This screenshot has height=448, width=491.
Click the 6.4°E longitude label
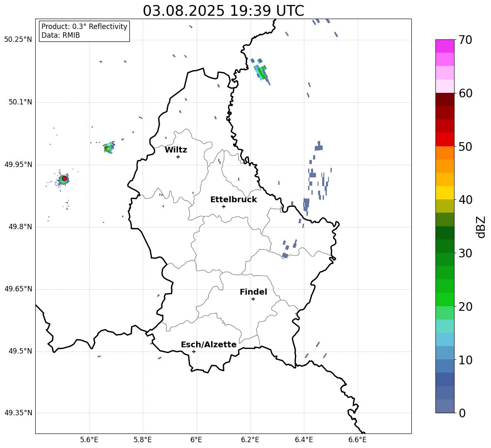pos(304,440)
